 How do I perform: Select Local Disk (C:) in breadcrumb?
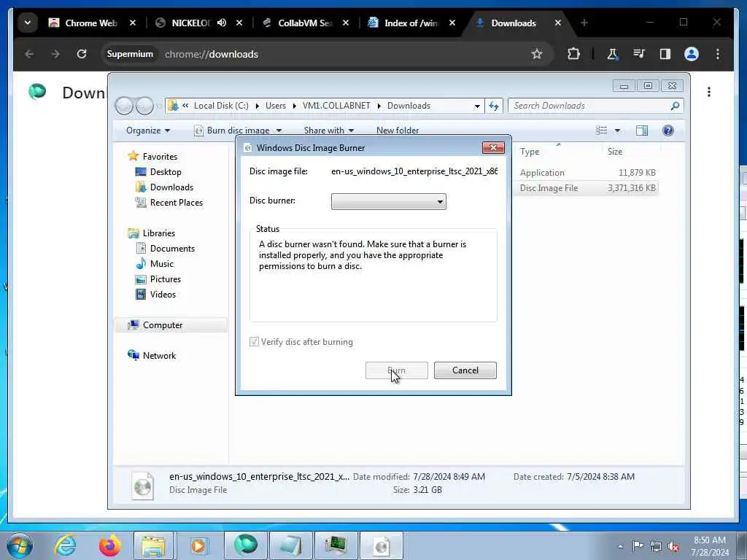point(221,106)
